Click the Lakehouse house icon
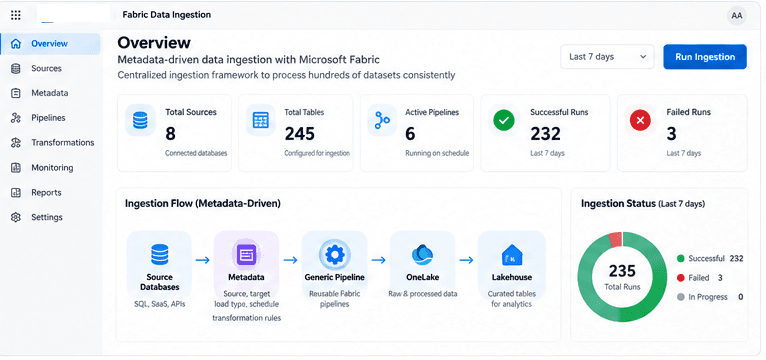766x360 pixels. [511, 254]
